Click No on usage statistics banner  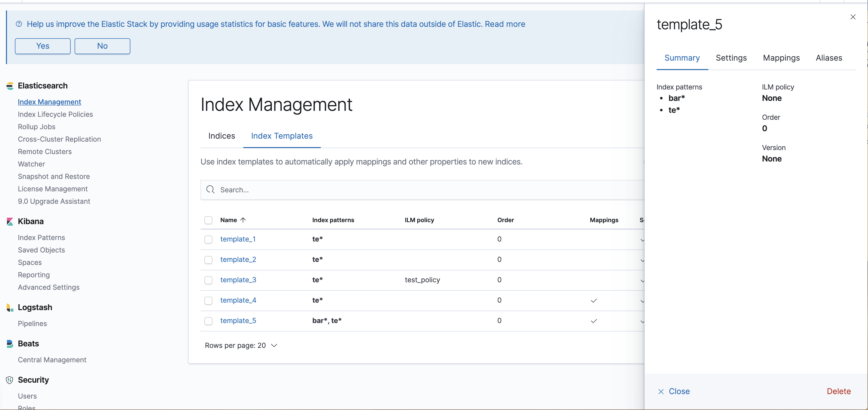point(102,46)
